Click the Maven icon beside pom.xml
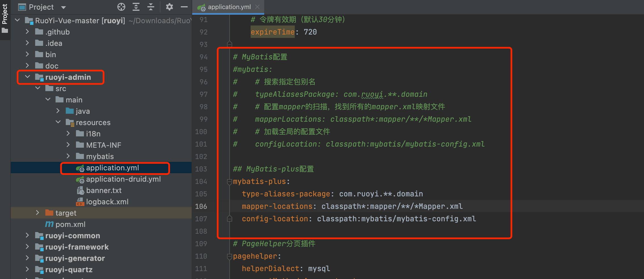The height and width of the screenshot is (279, 644). (49, 224)
